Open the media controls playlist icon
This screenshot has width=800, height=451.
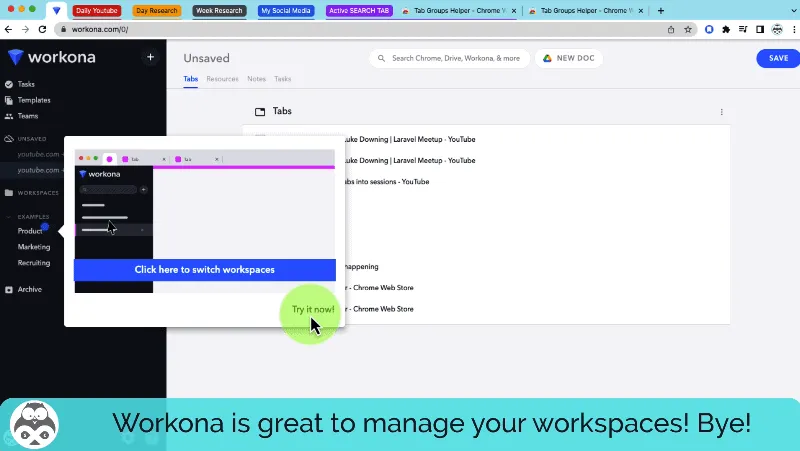coord(743,30)
